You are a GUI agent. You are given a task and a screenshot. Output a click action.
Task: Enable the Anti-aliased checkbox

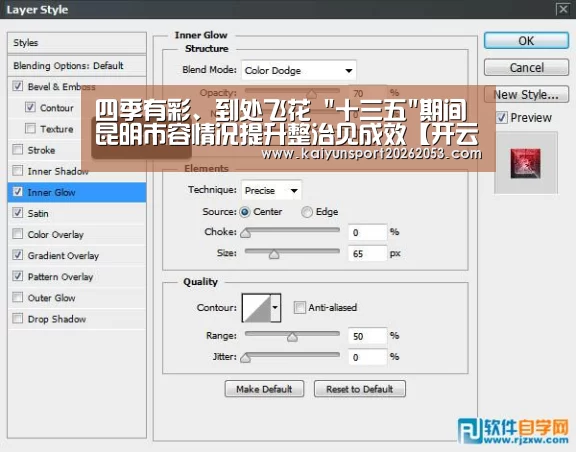click(299, 307)
